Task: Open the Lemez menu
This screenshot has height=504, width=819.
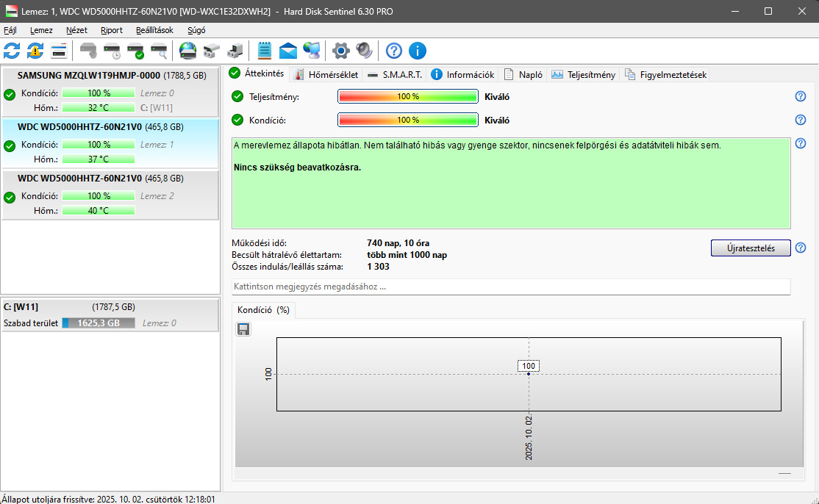Action: (x=41, y=30)
